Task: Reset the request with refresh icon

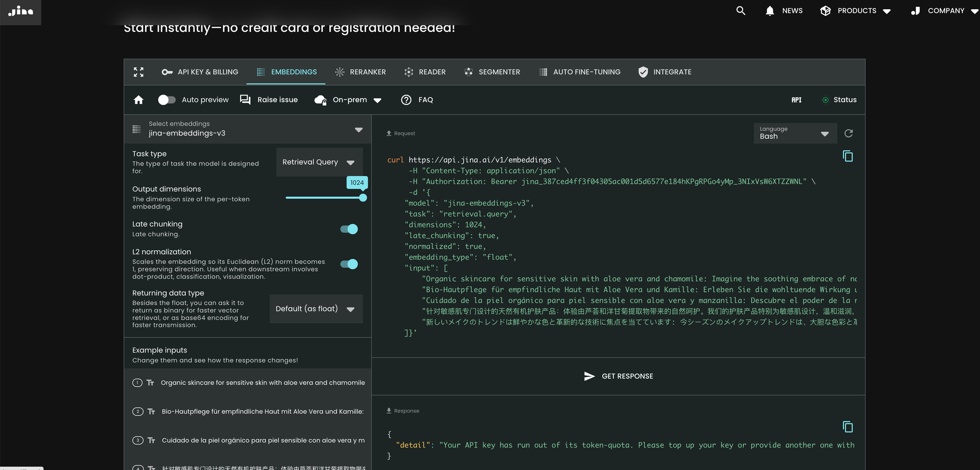Action: 849,133
